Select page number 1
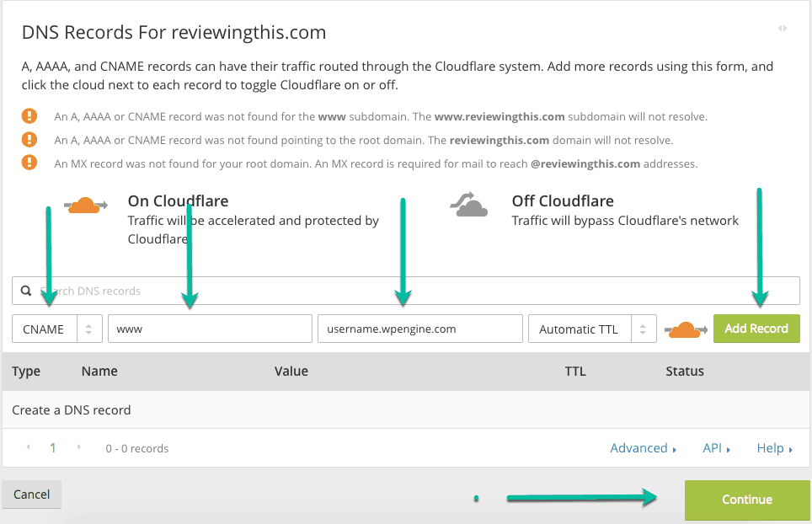The width and height of the screenshot is (812, 524). [53, 448]
